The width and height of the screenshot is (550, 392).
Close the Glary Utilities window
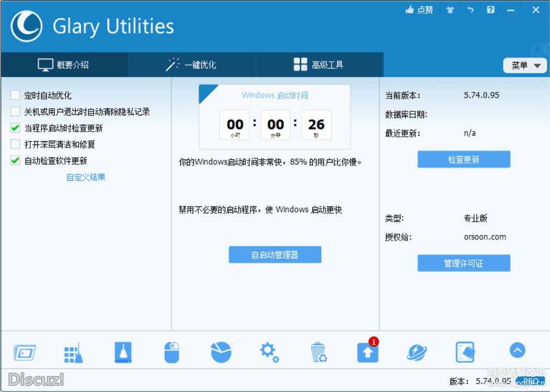pos(535,10)
